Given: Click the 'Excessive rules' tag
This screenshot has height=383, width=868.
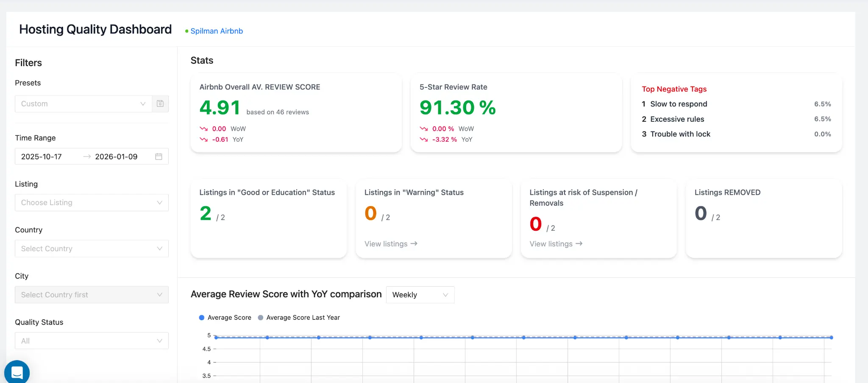Looking at the screenshot, I should pos(677,119).
